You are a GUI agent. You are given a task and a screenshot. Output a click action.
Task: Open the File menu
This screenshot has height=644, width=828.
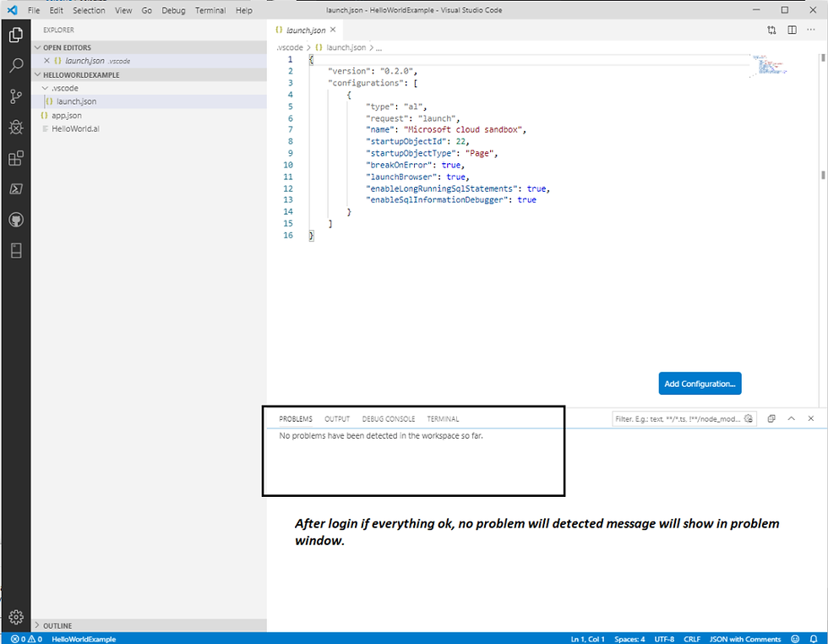34,10
